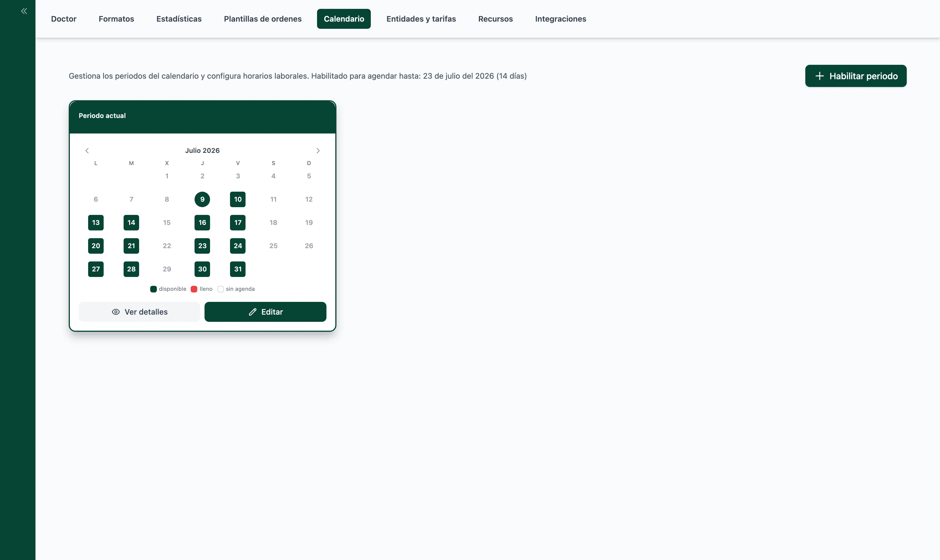Image resolution: width=940 pixels, height=560 pixels.
Task: Click available day 27
Action: 96,269
